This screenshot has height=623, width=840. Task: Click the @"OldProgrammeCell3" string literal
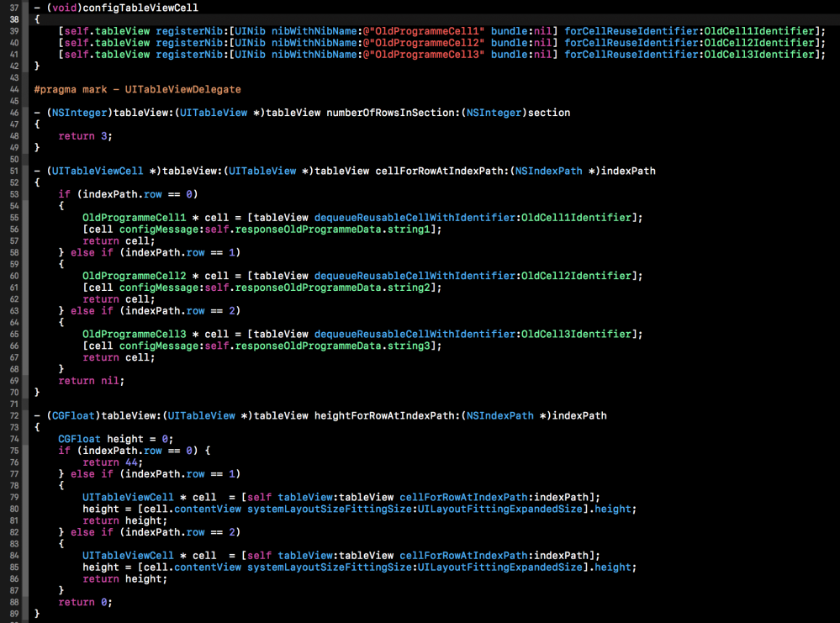coord(423,55)
